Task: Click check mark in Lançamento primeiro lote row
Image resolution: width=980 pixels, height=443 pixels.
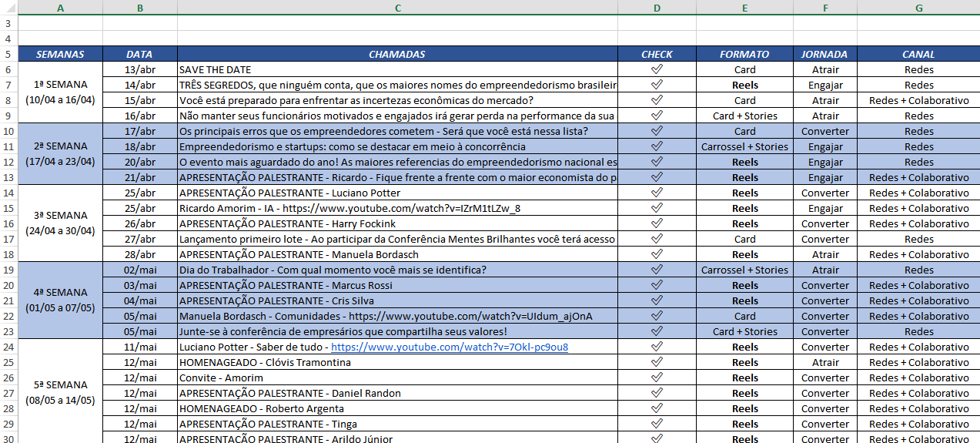Action: tap(657, 239)
